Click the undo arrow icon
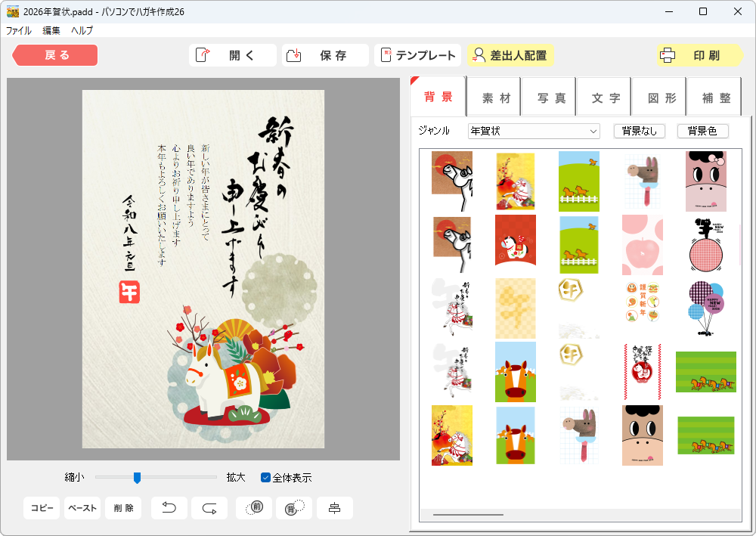The image size is (756, 536). (169, 508)
